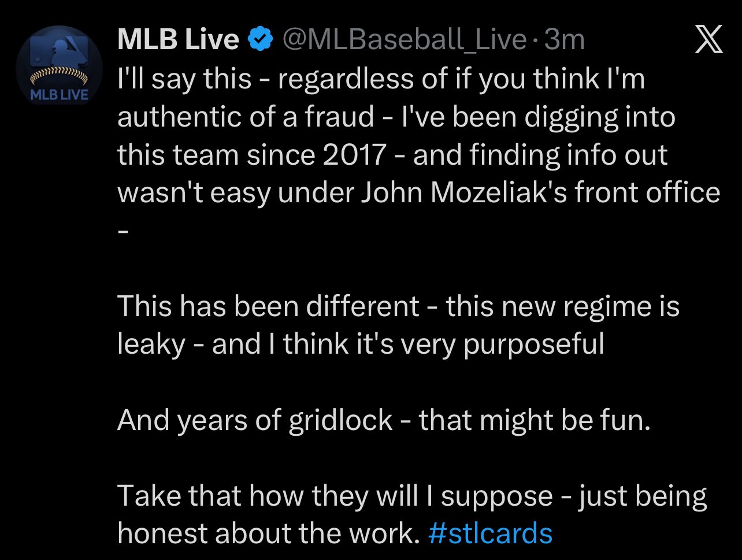
Task: Click the phrase "This has been different"
Action: pos(268,306)
